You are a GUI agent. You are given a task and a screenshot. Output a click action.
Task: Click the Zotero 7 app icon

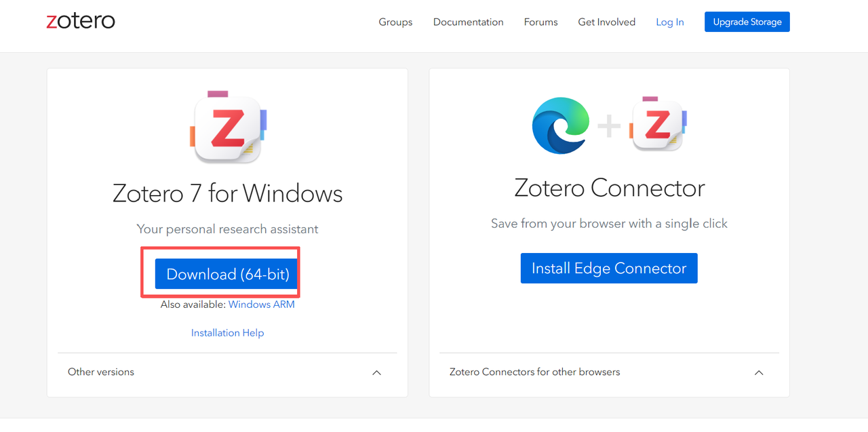coord(228,127)
